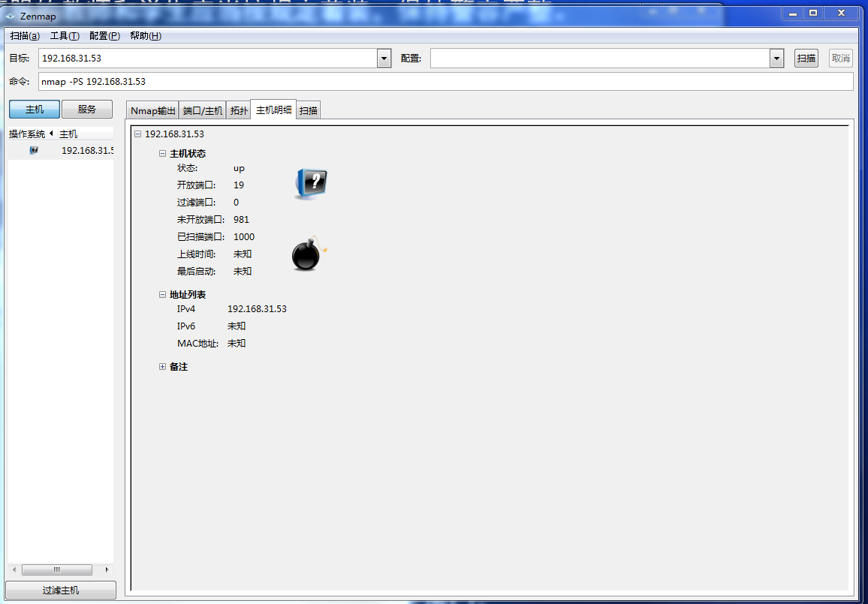Open the 配置 menu in the menu bar
This screenshot has height=604, width=868.
click(x=104, y=36)
